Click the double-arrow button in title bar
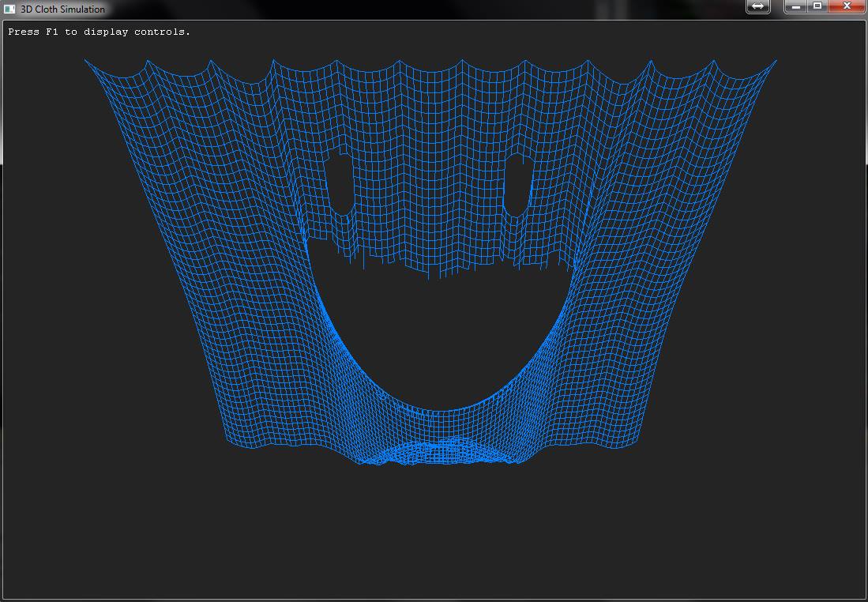This screenshot has width=868, height=602. (758, 6)
